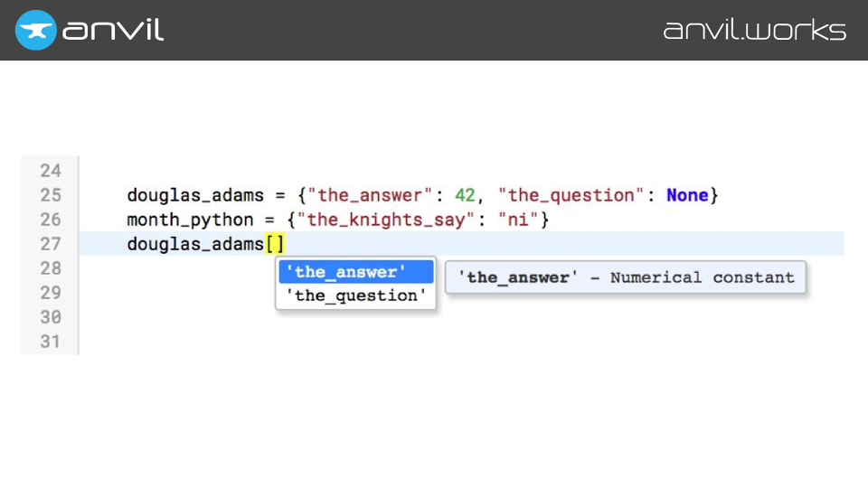Click line number 31 in gutter
The height and width of the screenshot is (488, 868).
tap(51, 342)
